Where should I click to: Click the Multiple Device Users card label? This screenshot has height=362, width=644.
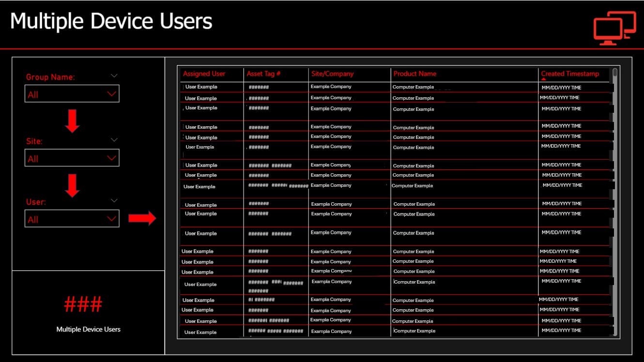(89, 329)
